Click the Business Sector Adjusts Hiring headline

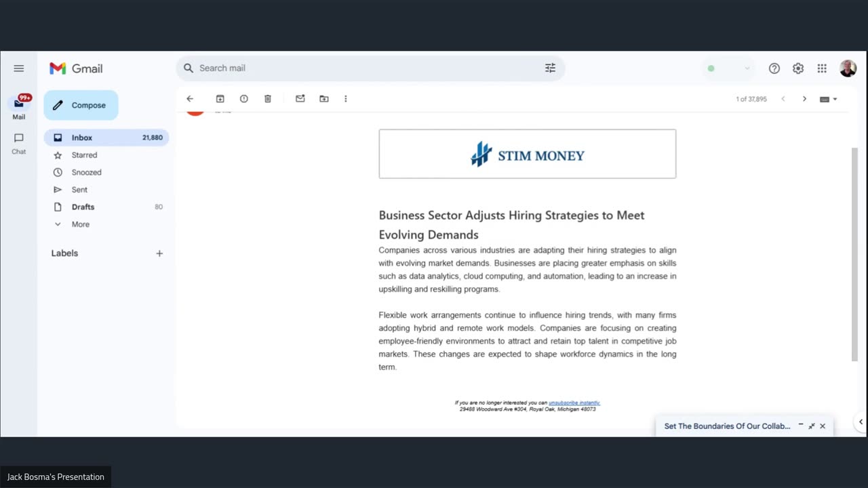[x=512, y=225]
